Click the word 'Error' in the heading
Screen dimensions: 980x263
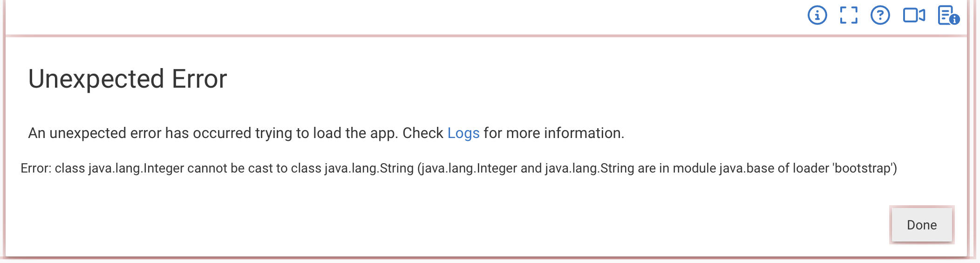(199, 79)
